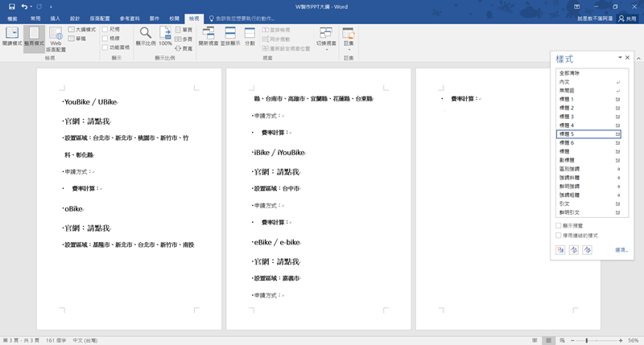644x345 pixels.
Task: Open the undo history dropdown arrow
Action: point(31,6)
